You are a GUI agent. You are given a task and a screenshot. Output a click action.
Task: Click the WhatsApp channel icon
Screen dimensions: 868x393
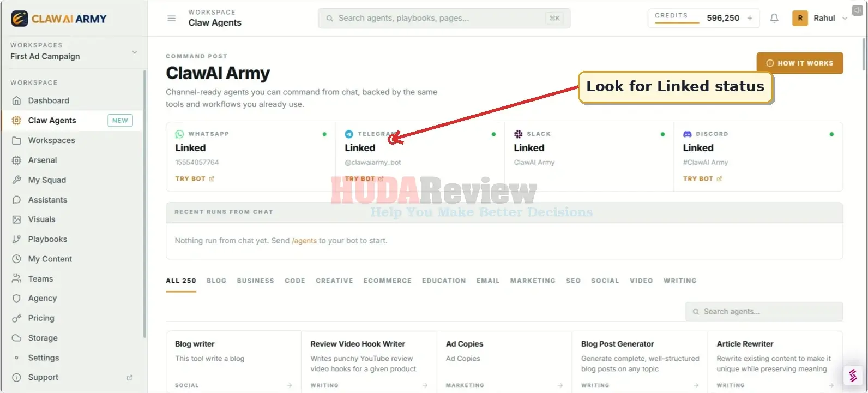pyautogui.click(x=179, y=134)
